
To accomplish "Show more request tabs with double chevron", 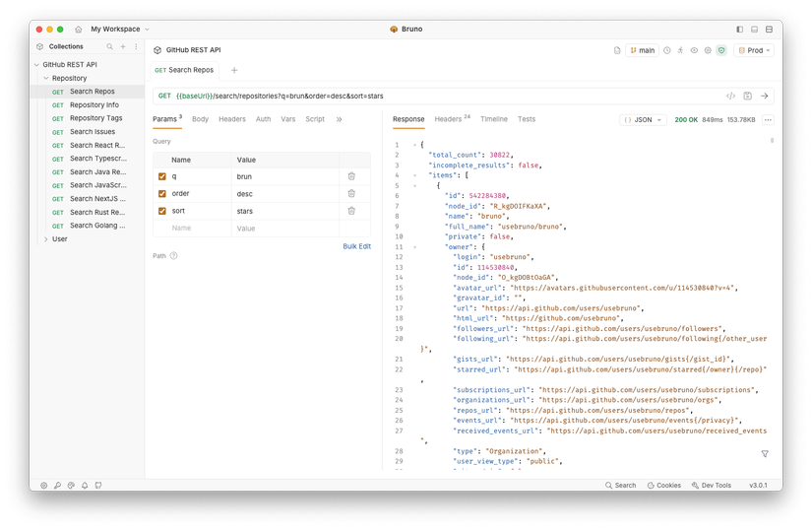I will (x=340, y=119).
